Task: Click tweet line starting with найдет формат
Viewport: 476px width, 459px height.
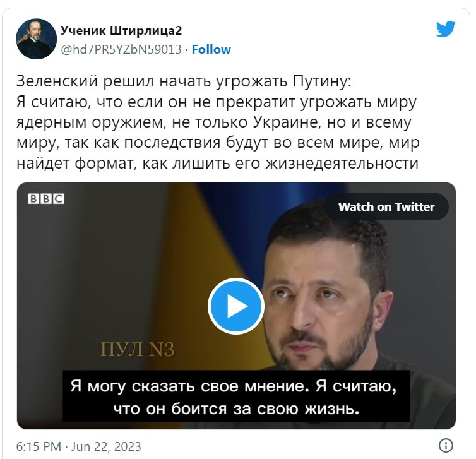Action: point(217,164)
